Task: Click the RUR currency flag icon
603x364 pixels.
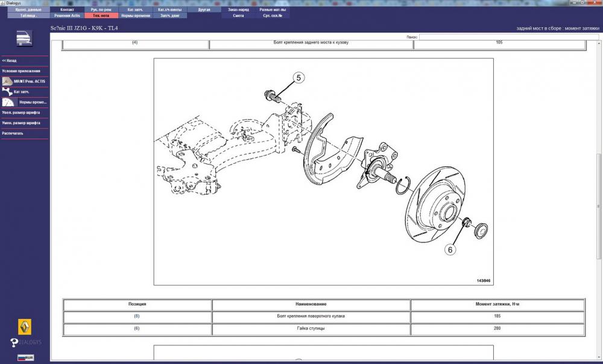Action: point(26,357)
